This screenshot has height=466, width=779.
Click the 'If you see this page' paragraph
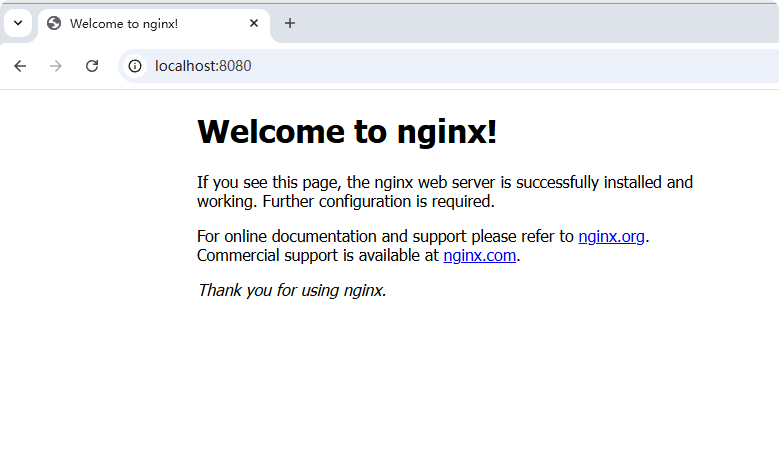coord(445,192)
